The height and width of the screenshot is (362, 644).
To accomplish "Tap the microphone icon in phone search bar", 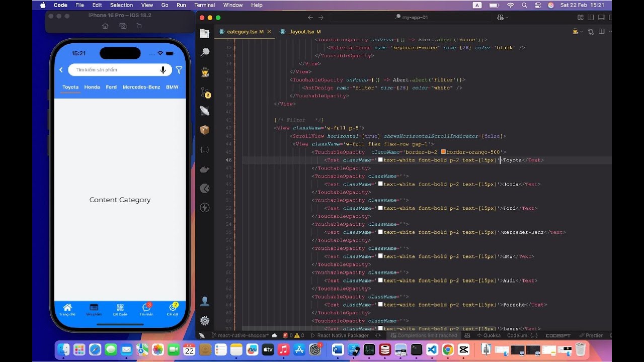I will tap(163, 70).
